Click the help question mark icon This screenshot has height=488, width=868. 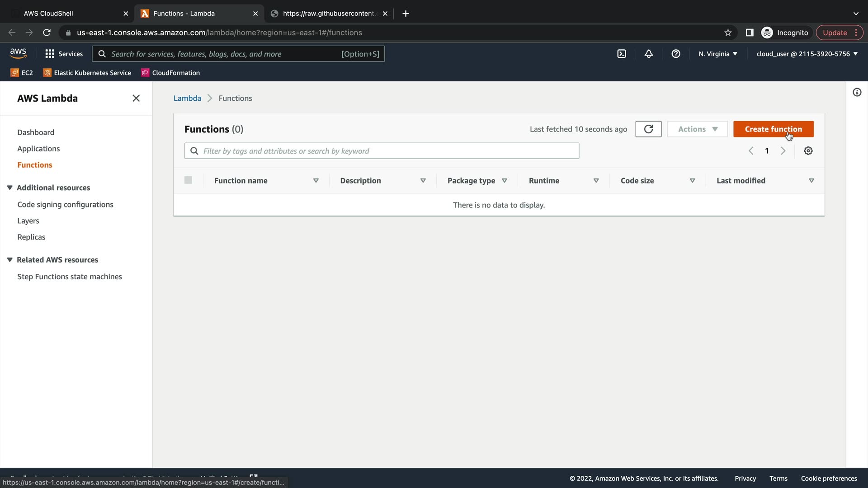pos(676,54)
